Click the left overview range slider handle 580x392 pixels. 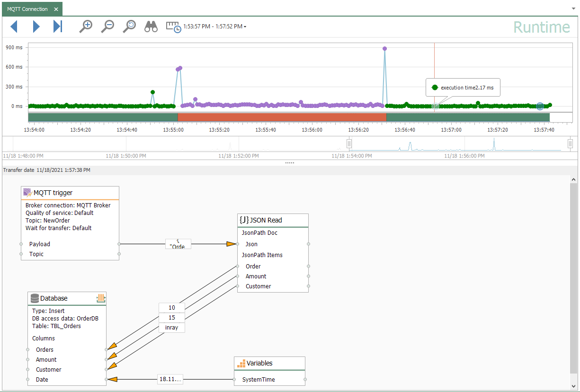(349, 143)
